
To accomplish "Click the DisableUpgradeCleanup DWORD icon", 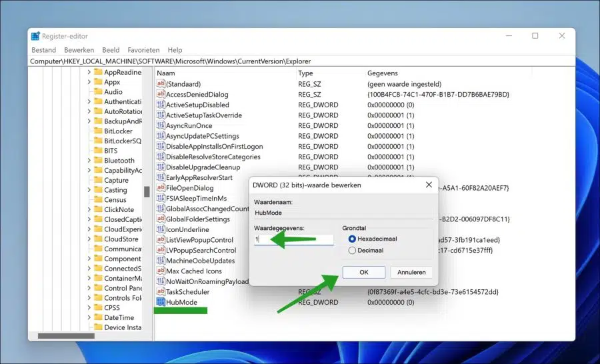I will 161,167.
